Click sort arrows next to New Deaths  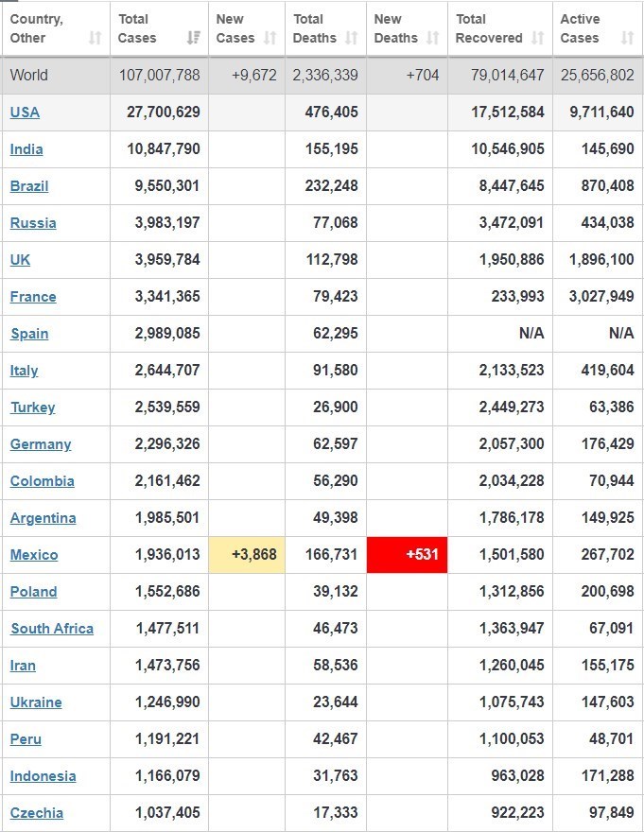[x=433, y=38]
